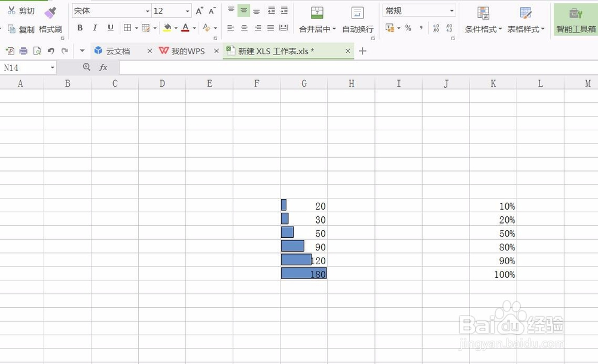
Task: Set top vertical alignment
Action: pyautogui.click(x=231, y=10)
